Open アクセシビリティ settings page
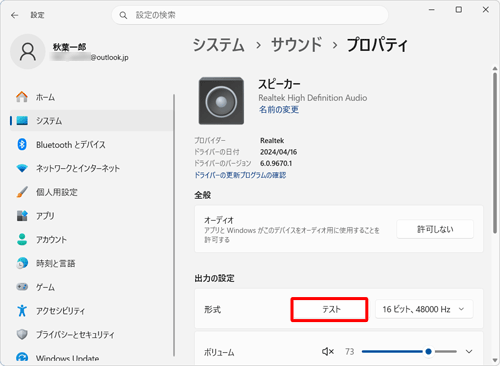The height and width of the screenshot is (366, 500). point(91,311)
